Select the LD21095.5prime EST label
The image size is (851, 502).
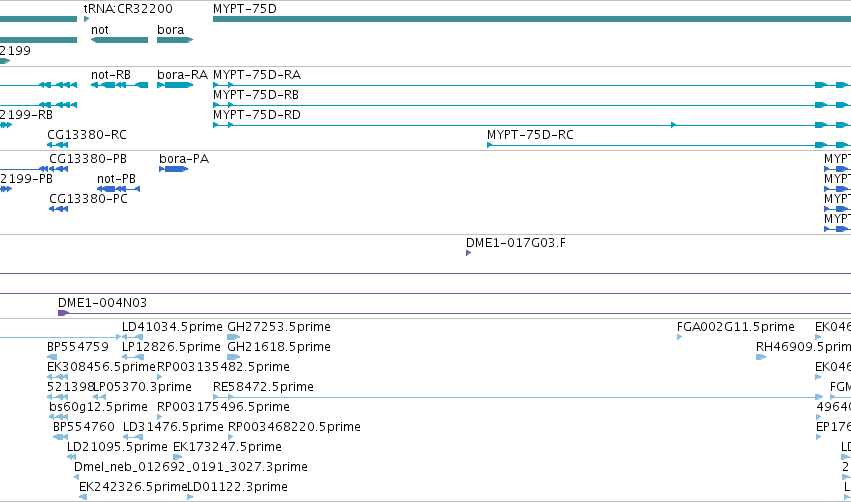point(117,447)
